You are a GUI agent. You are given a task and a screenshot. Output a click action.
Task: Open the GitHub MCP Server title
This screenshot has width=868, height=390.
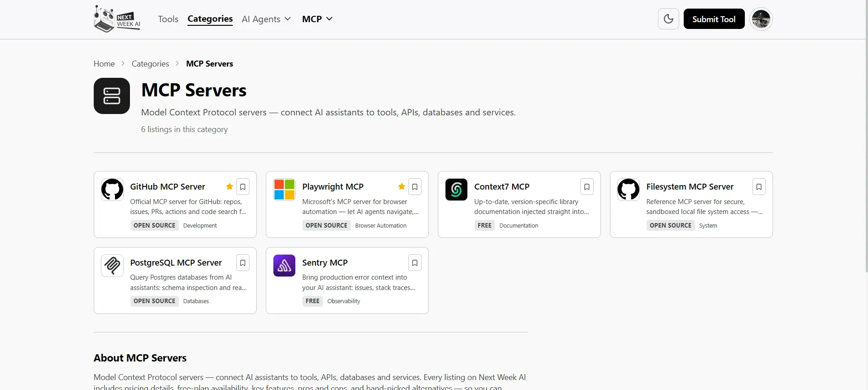pos(168,187)
